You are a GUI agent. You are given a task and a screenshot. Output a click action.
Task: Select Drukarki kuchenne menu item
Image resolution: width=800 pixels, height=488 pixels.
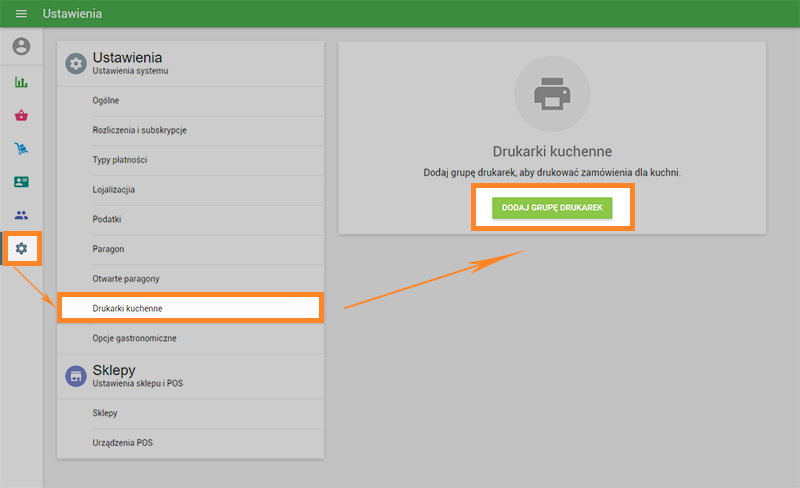click(x=127, y=309)
